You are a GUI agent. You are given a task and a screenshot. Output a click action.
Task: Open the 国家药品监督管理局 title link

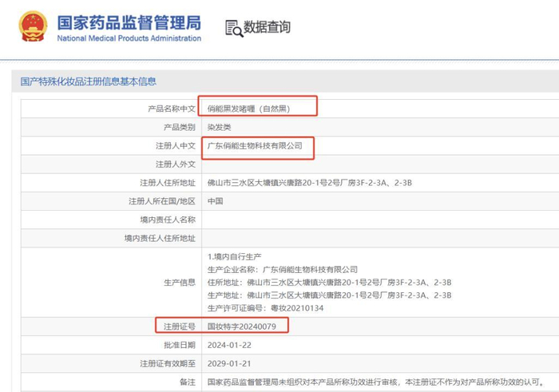coord(129,23)
